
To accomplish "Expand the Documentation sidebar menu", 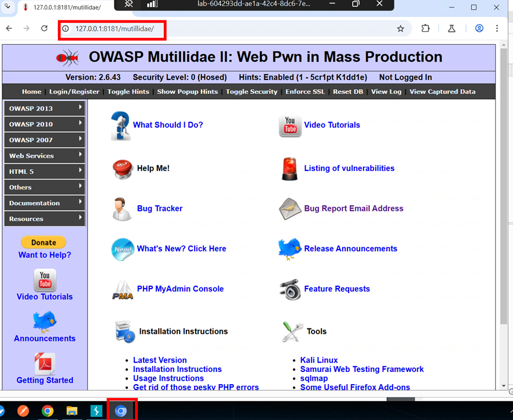I will click(45, 203).
